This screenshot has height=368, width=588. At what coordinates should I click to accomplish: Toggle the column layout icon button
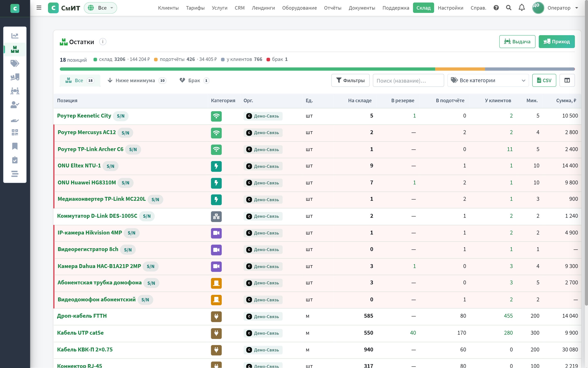coord(567,80)
